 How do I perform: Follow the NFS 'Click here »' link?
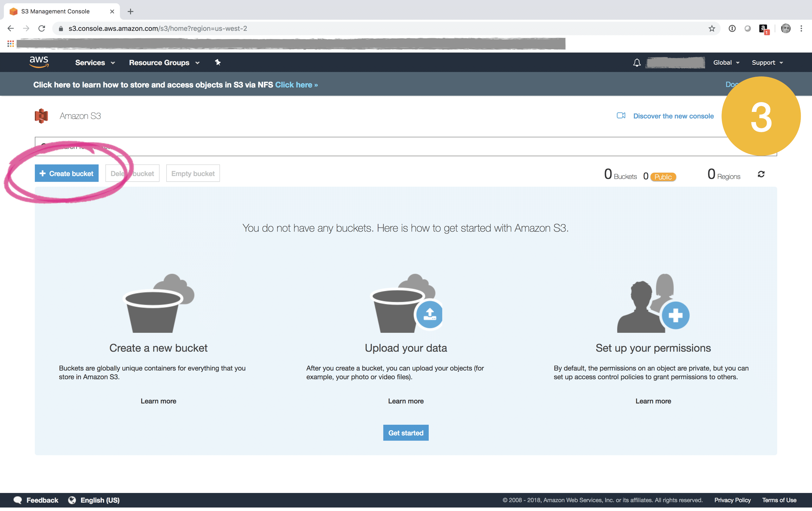296,85
